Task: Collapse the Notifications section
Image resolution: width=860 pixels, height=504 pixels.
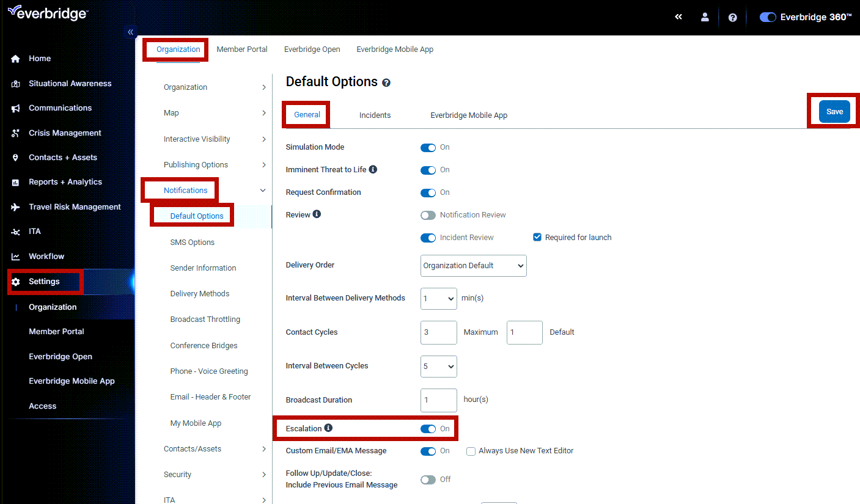Action: (x=263, y=191)
